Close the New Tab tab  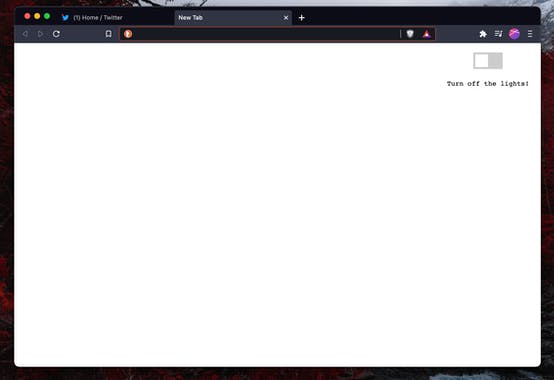286,17
